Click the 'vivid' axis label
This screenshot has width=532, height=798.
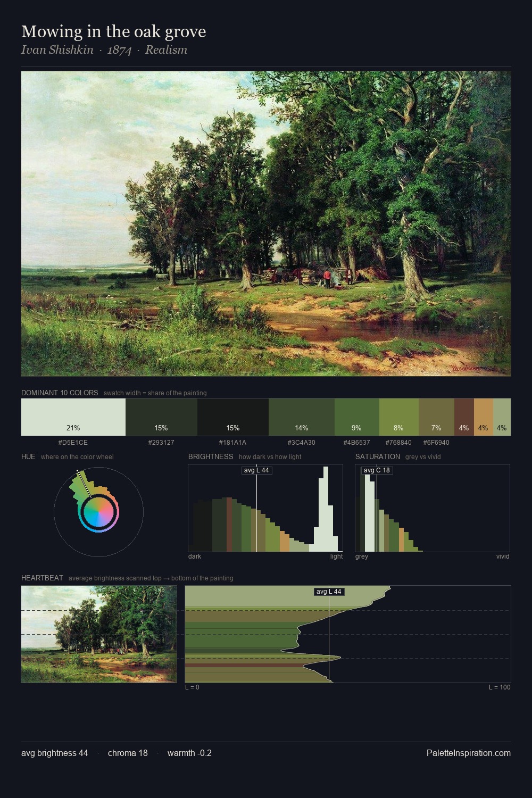pyautogui.click(x=503, y=556)
